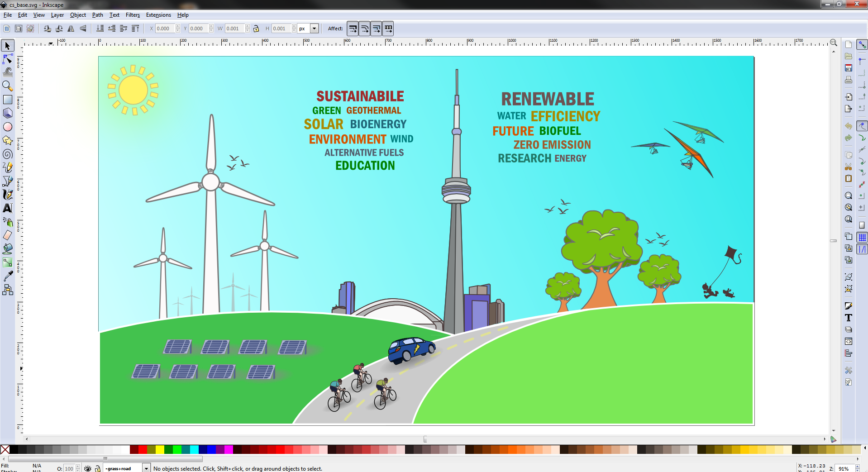868x472 pixels.
Task: Choose the Diagram connector tool
Action: pos(8,290)
